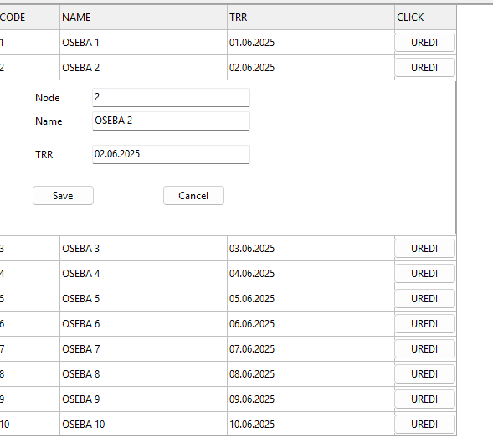This screenshot has width=493, height=448.
Task: Open UREDI for OSEBA 9
Action: (x=424, y=399)
